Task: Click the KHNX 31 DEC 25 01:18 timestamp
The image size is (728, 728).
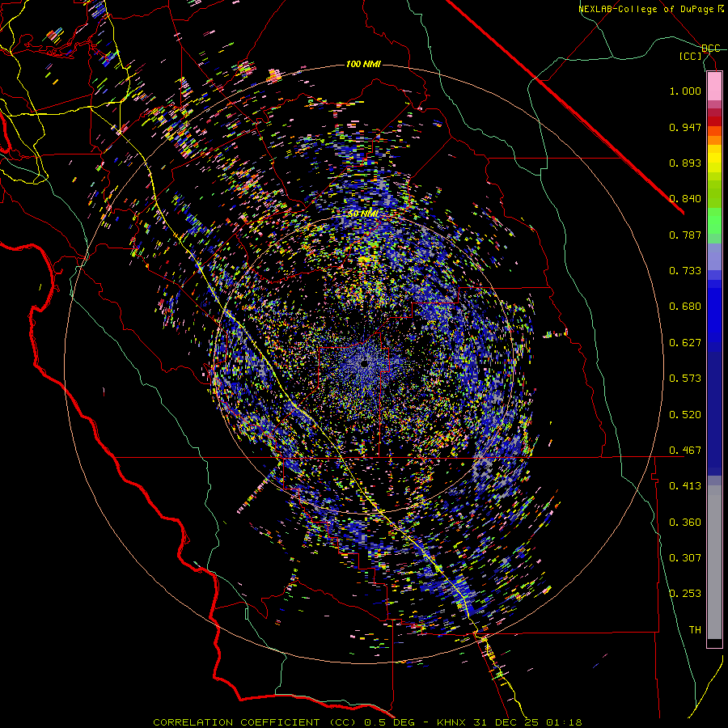Action: (510, 722)
